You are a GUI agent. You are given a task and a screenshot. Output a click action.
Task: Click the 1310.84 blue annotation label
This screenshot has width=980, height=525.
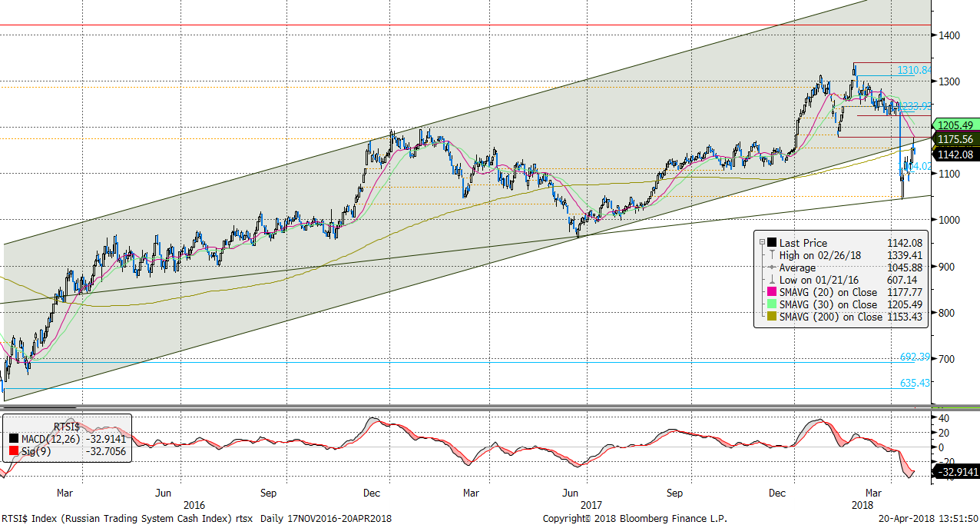(914, 71)
